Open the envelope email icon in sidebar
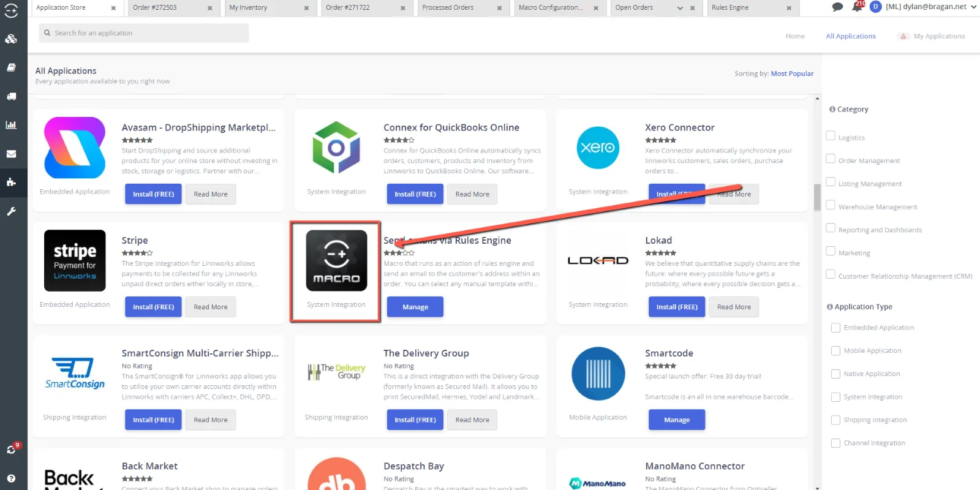 (11, 154)
